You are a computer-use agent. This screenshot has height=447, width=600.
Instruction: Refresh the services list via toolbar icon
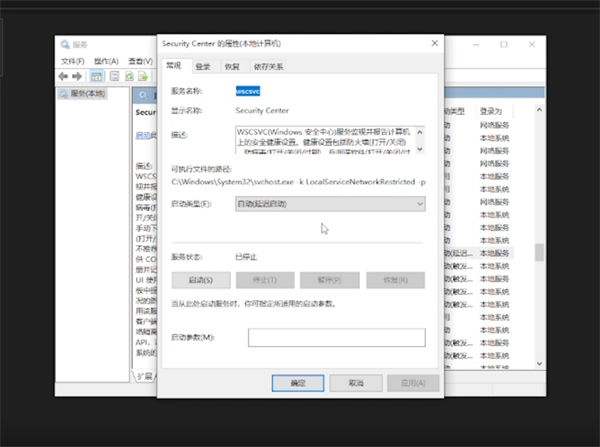click(129, 76)
